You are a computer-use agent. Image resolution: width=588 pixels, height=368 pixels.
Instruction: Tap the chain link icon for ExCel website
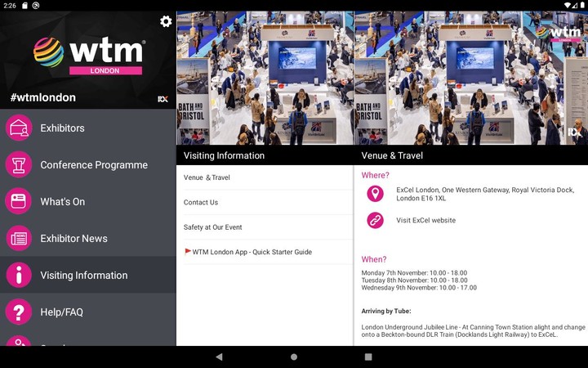375,220
